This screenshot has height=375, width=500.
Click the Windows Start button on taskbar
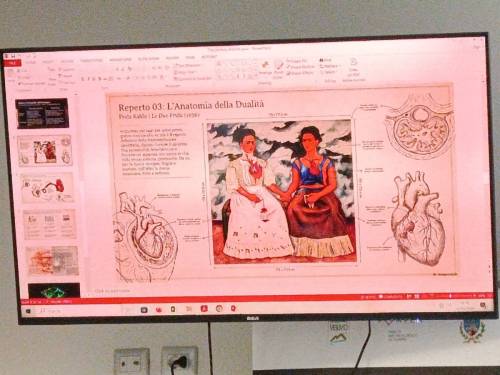[x=28, y=311]
